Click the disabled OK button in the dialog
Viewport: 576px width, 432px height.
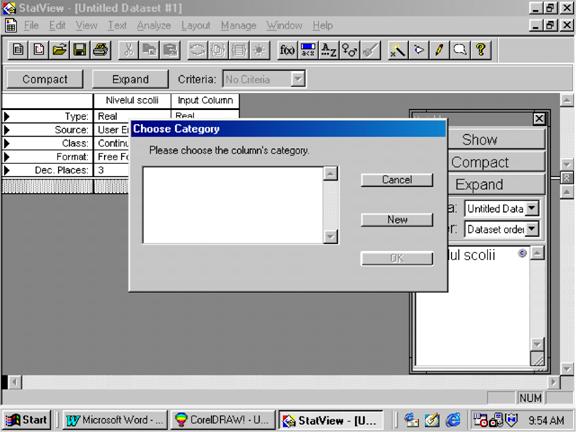pos(397,258)
